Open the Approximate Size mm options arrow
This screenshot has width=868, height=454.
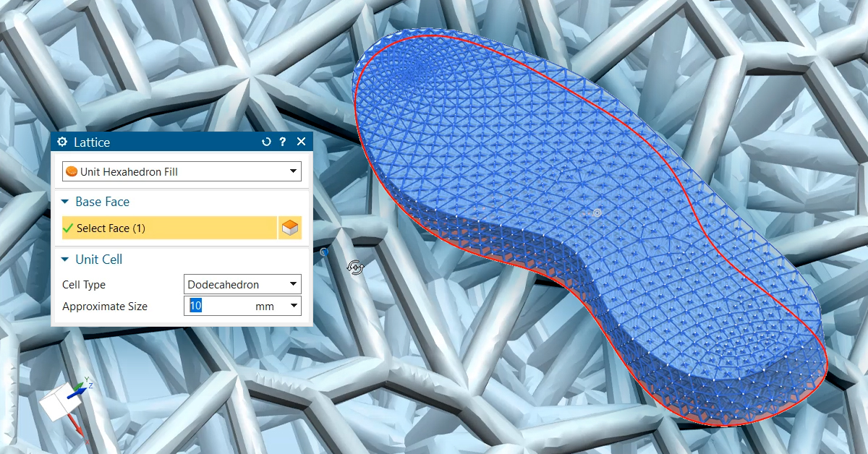click(x=294, y=306)
